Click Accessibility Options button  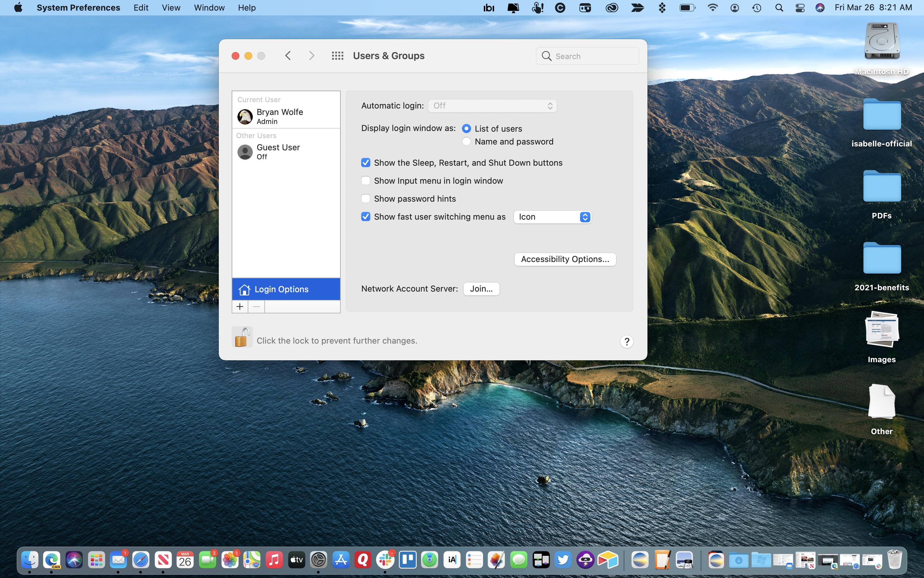pyautogui.click(x=565, y=259)
